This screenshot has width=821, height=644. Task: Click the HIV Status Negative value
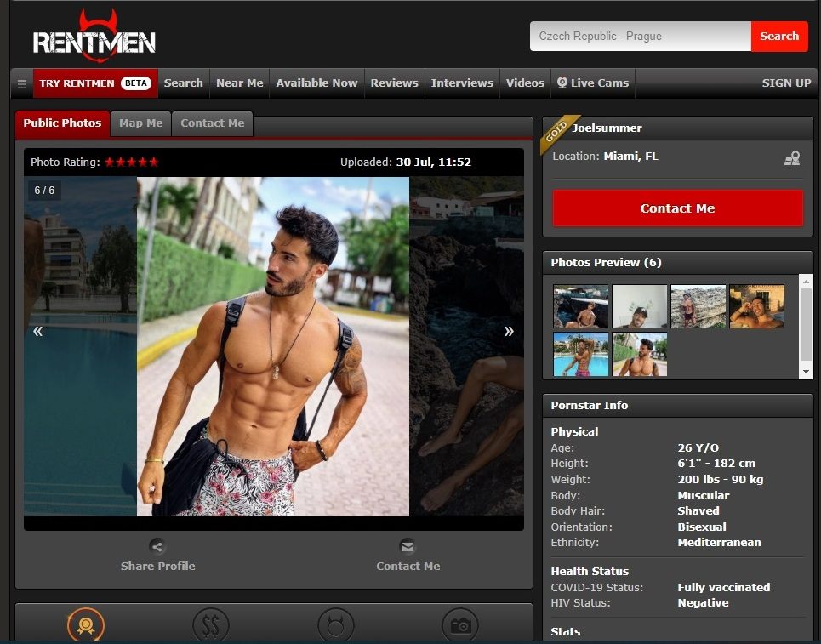703,602
